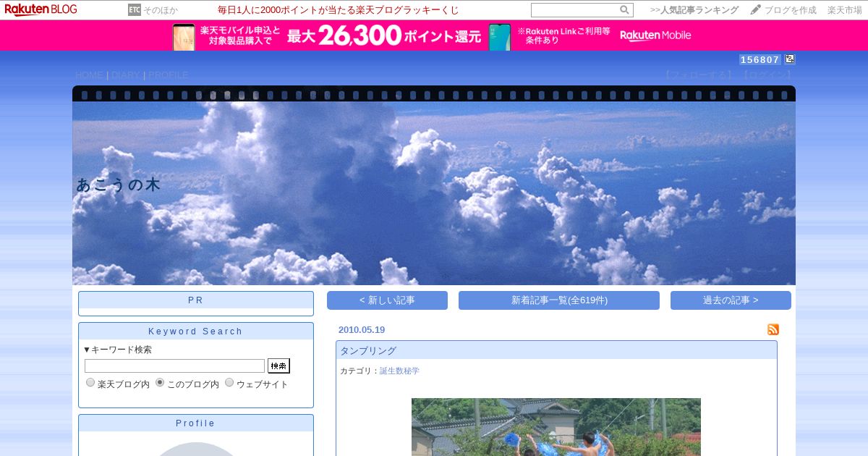Open the article's pool photo
Image resolution: width=868 pixels, height=456 pixels.
coord(556,427)
